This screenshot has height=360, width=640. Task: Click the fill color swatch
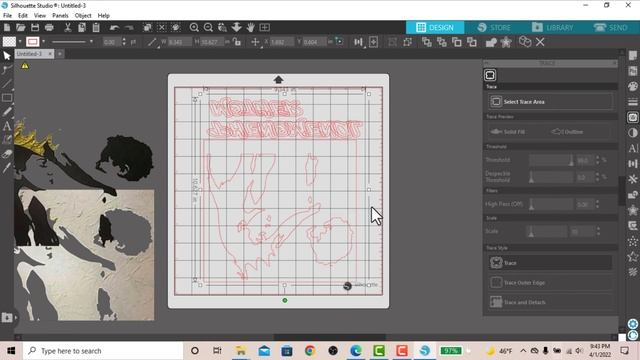[9, 42]
